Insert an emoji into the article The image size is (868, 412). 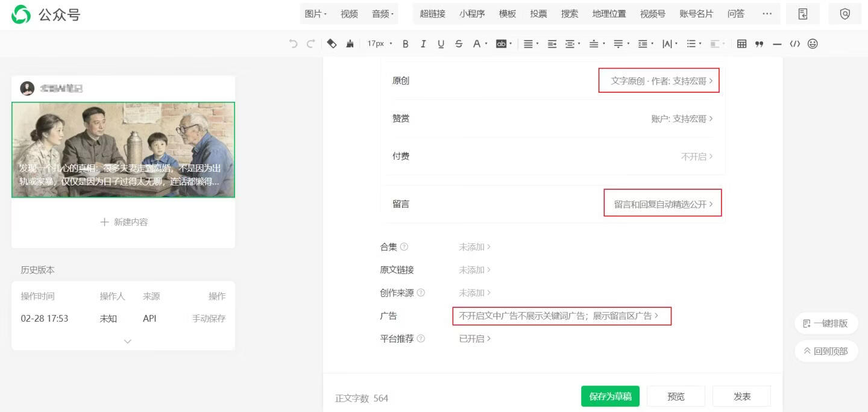pos(812,43)
